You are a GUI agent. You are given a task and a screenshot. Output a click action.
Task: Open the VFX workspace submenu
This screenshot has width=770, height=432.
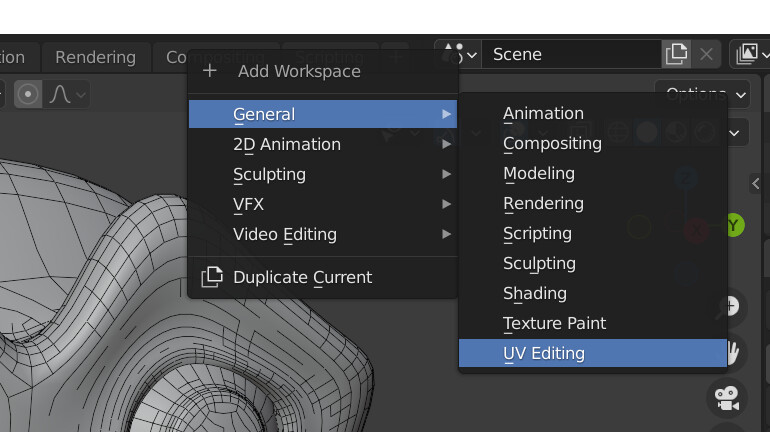point(323,204)
